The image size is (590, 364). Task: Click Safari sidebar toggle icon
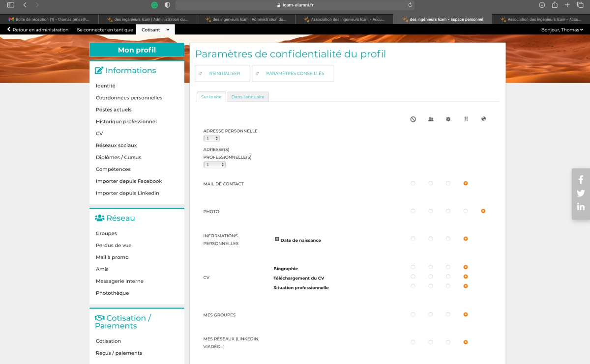click(x=11, y=5)
